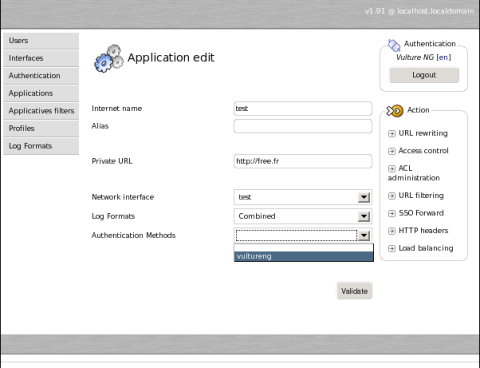The height and width of the screenshot is (368, 480).
Task: Open the SSO Forward action link
Action: pyautogui.click(x=421, y=213)
